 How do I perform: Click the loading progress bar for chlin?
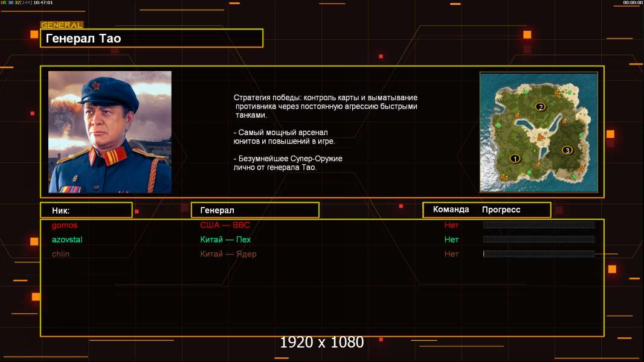pyautogui.click(x=539, y=254)
